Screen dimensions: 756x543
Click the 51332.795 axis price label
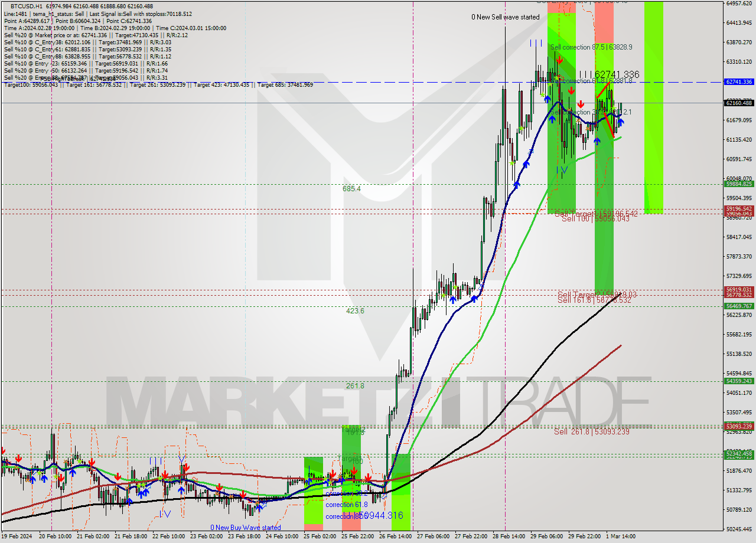pos(739,490)
